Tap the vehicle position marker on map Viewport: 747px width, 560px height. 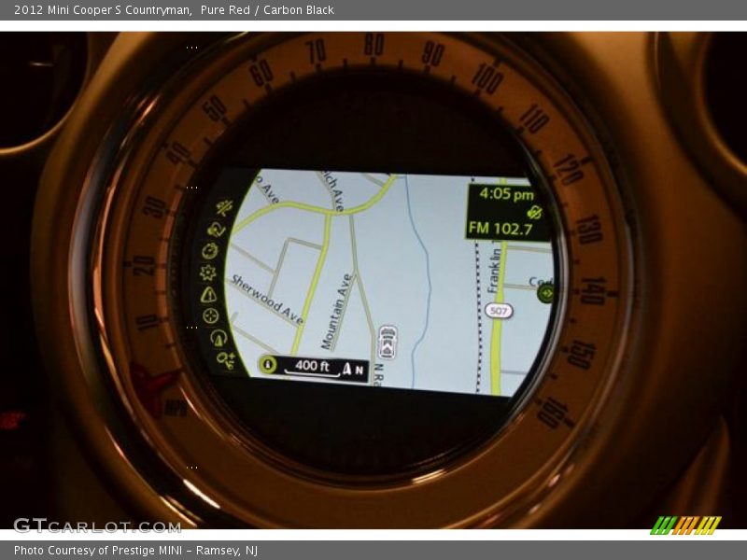(x=388, y=343)
